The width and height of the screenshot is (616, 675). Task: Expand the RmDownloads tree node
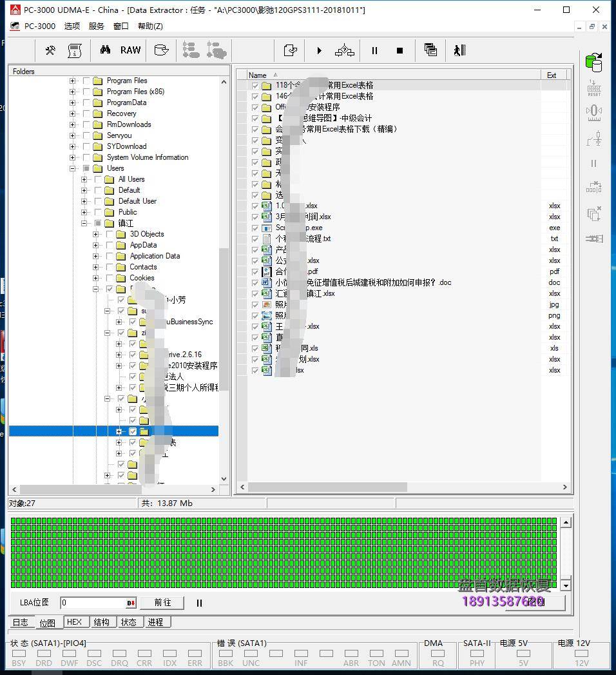[x=72, y=124]
